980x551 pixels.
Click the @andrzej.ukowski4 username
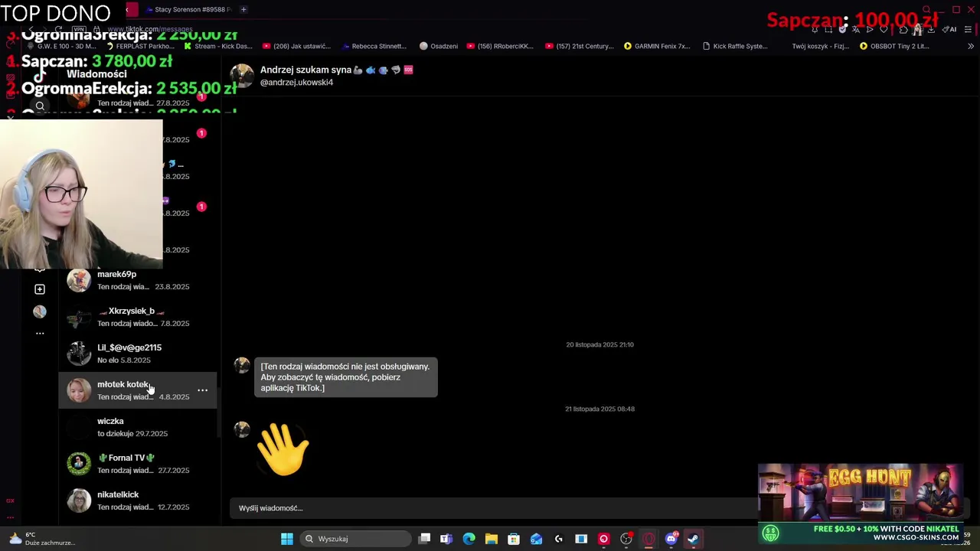tap(296, 82)
